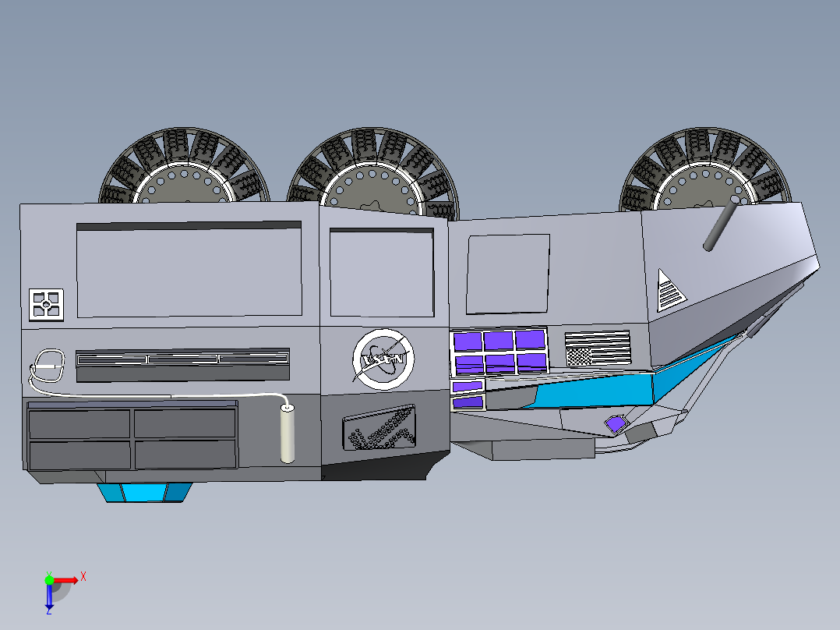Select the recessed panel above NASA logo

[x=382, y=272]
